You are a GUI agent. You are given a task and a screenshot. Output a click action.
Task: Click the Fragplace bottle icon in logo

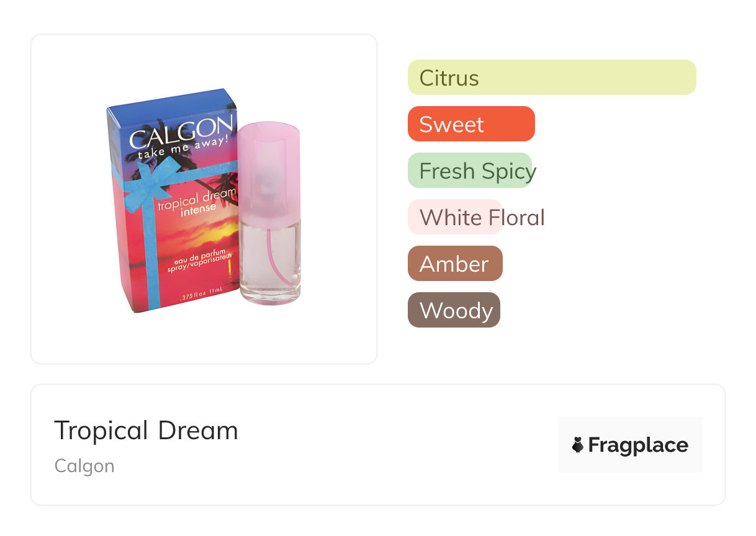click(x=578, y=445)
